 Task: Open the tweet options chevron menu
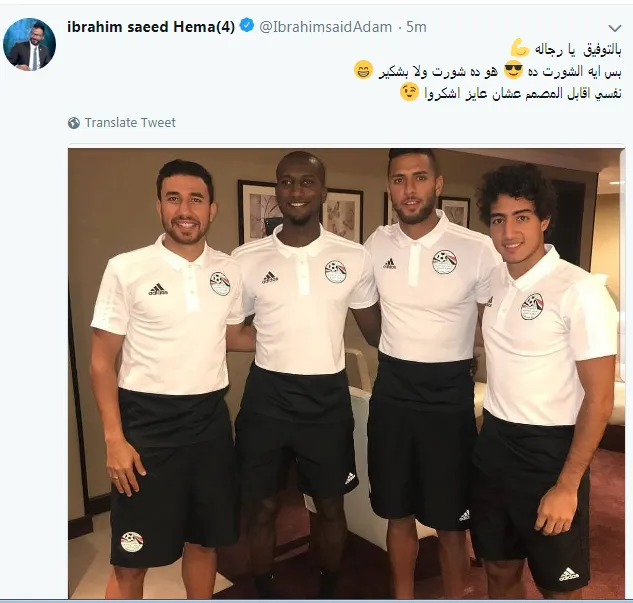(x=614, y=28)
